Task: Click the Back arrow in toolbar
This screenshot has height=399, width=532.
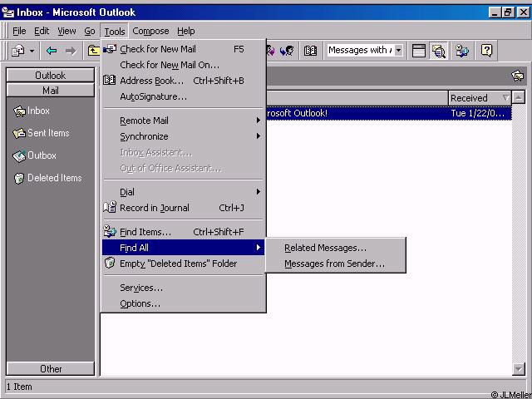Action: pos(52,51)
